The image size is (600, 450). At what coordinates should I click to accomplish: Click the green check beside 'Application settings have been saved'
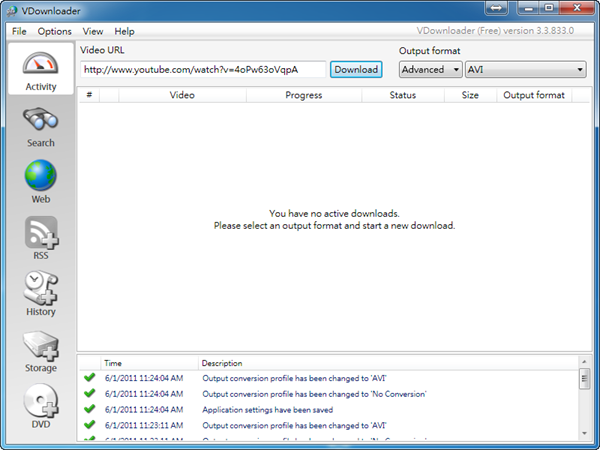tap(90, 409)
